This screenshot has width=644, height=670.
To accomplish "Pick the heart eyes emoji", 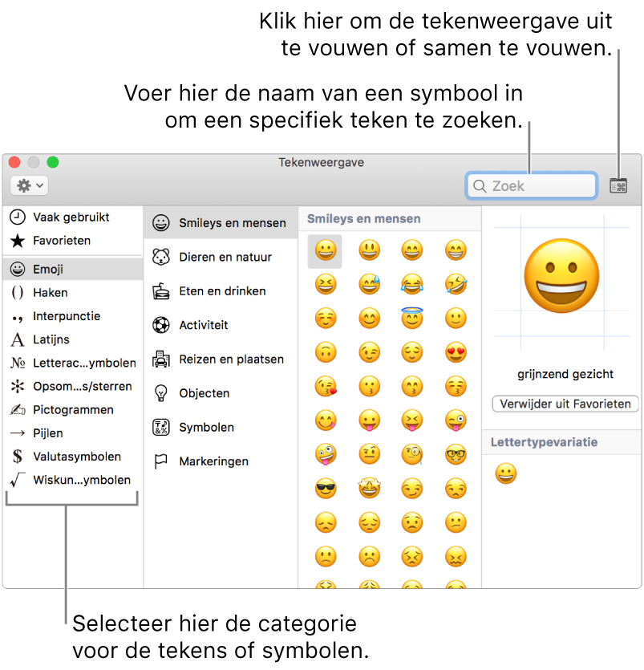I will tap(456, 352).
